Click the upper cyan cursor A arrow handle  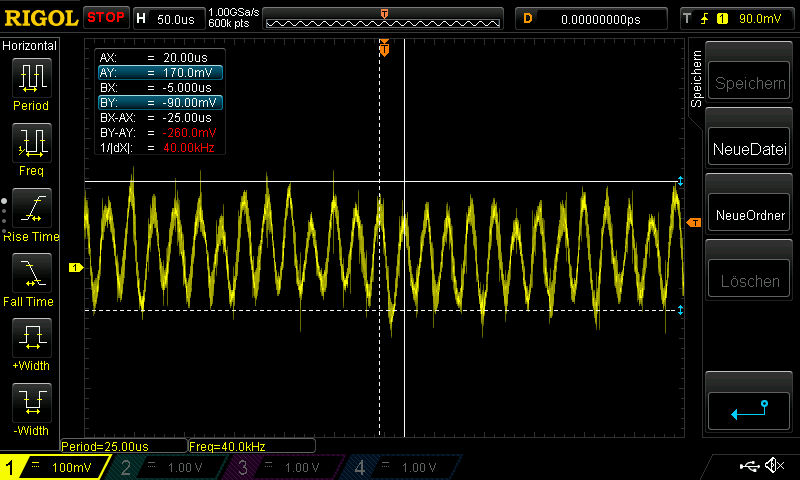pos(680,181)
